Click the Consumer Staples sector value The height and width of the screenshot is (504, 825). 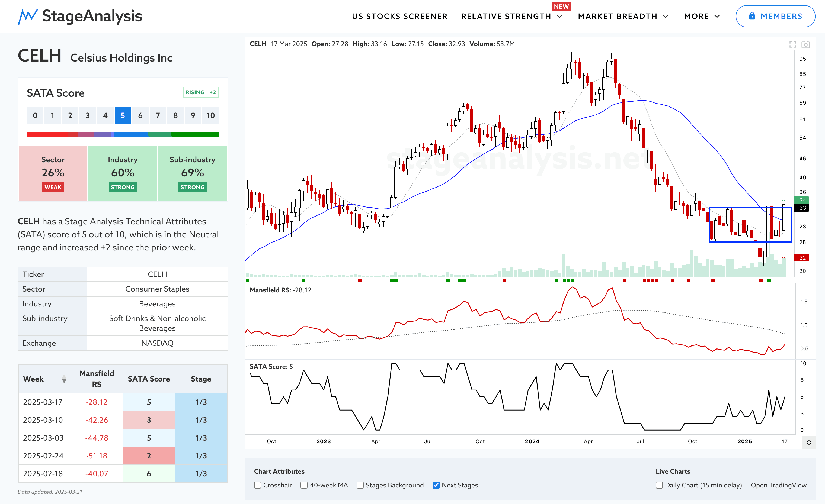coord(157,289)
